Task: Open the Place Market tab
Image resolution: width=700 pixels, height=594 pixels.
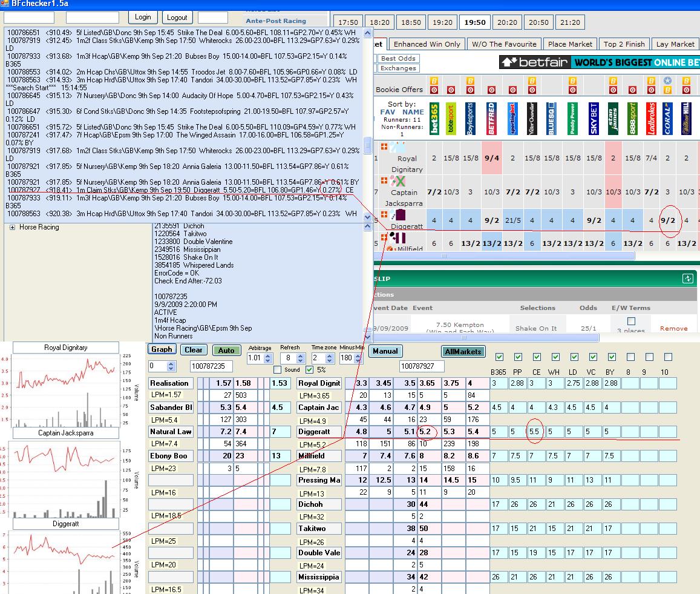Action: (570, 44)
